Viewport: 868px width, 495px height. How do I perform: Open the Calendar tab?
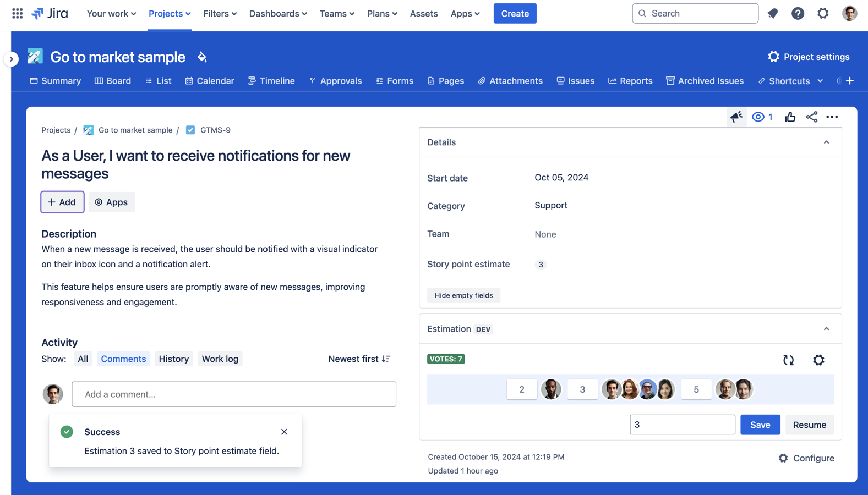pyautogui.click(x=210, y=81)
